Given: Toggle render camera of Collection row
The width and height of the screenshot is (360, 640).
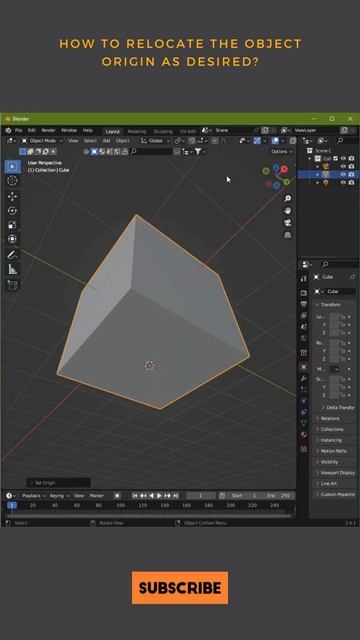Looking at the screenshot, I should coord(351,158).
